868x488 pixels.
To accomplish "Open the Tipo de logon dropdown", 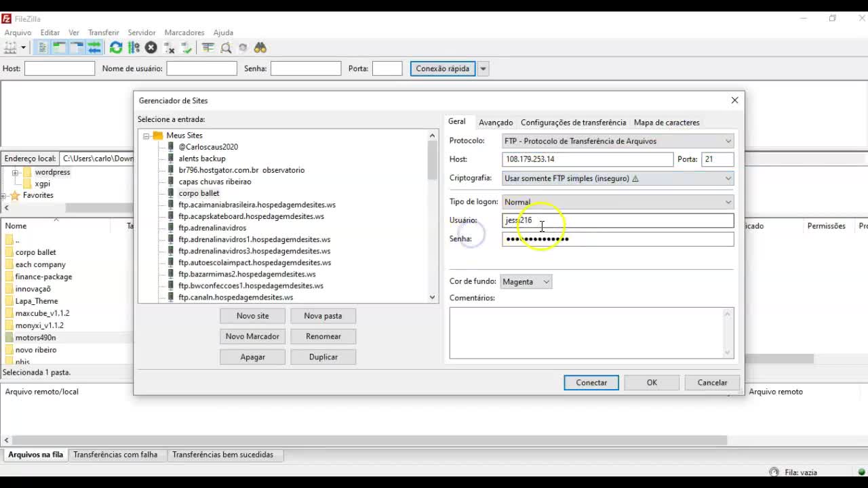I will [x=618, y=202].
